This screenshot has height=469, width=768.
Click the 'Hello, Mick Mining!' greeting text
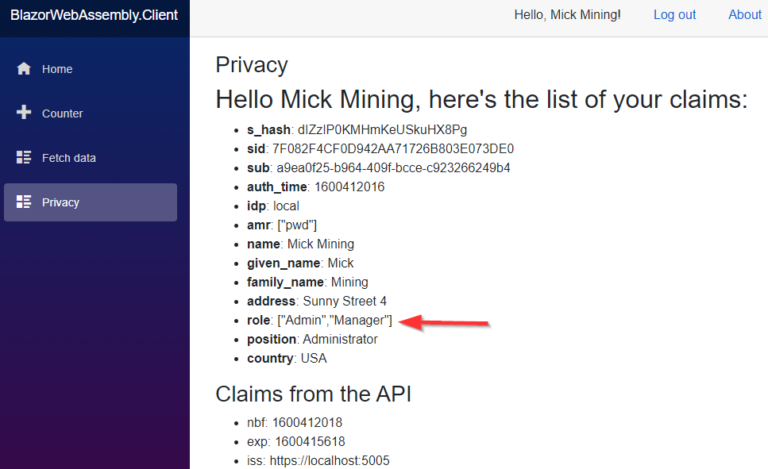coord(567,15)
